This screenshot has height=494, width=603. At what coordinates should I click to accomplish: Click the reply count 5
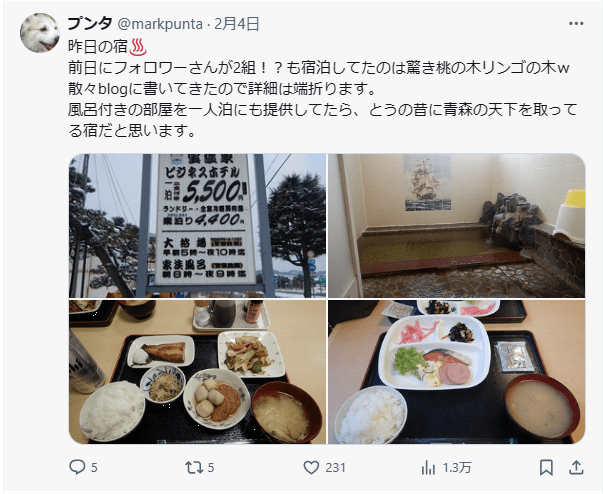tap(94, 467)
